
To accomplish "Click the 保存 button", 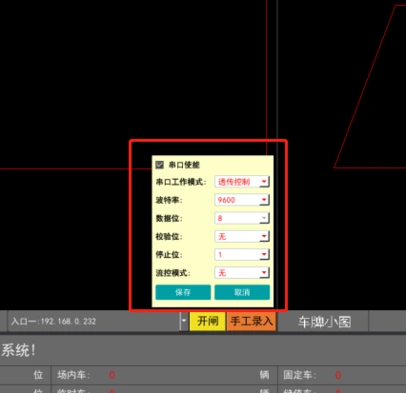I will [183, 292].
